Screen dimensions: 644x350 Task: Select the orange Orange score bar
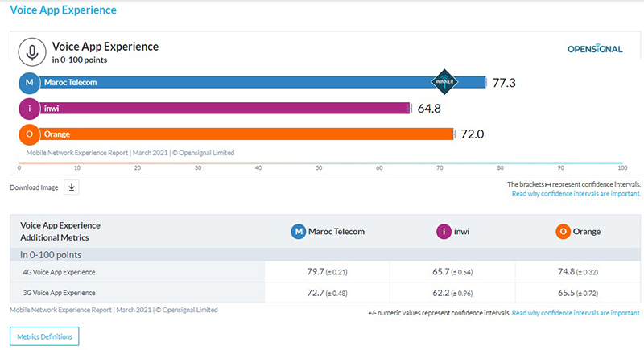[242, 134]
